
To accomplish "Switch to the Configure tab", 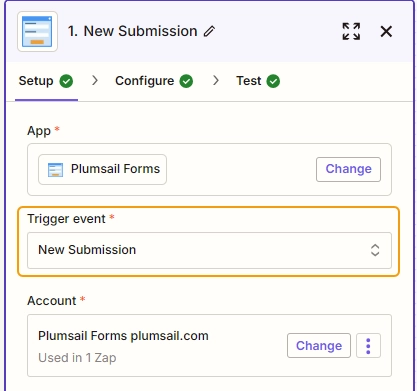I will pyautogui.click(x=154, y=81).
